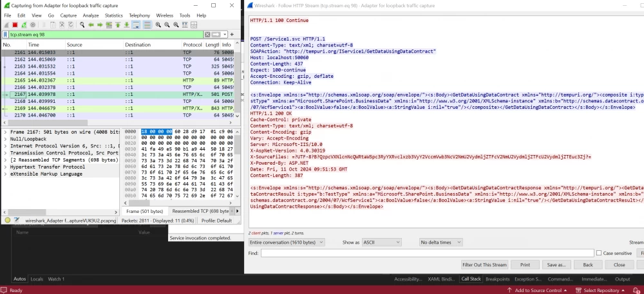Apply the display filter arrow button
This screenshot has height=294, width=644.
216,35
